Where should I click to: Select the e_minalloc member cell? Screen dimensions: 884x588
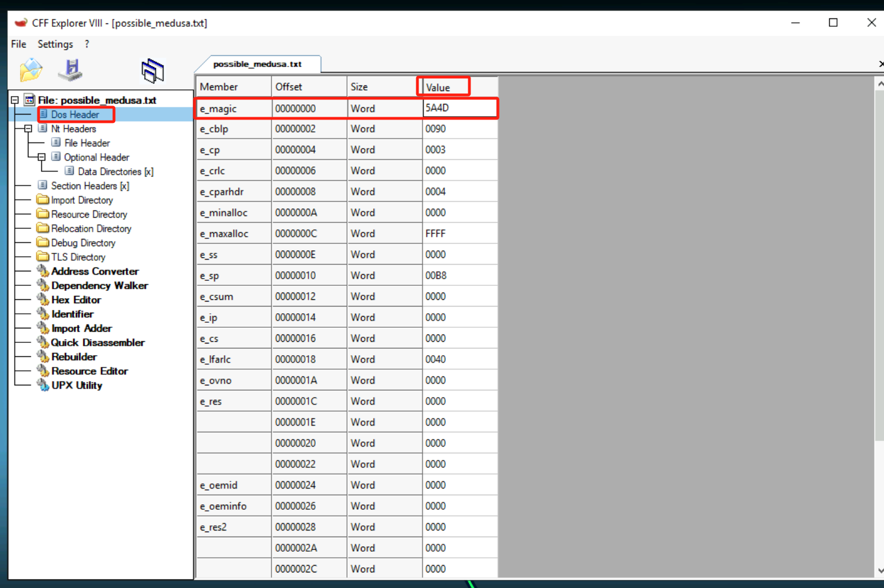coord(234,213)
